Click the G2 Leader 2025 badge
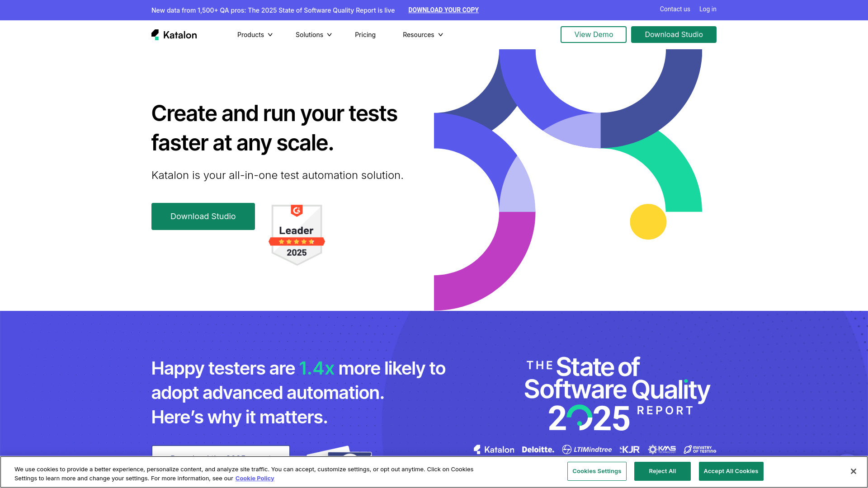Screen dimensions: 868x488 pos(297,235)
